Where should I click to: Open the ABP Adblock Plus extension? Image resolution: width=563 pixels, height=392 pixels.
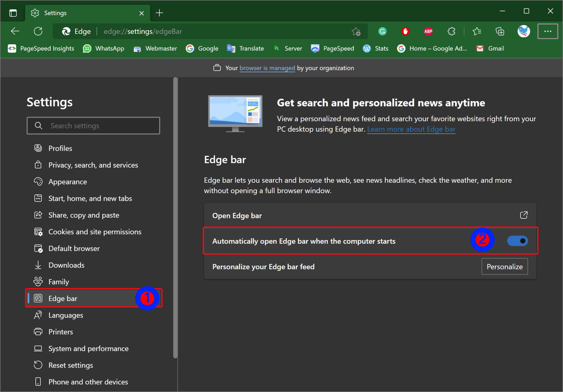click(x=428, y=31)
